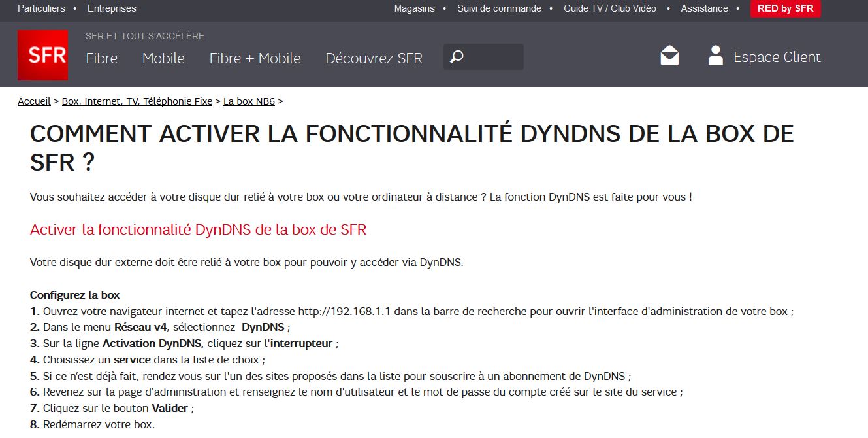Open the Mobile menu
This screenshot has width=868, height=438.
pyautogui.click(x=163, y=58)
